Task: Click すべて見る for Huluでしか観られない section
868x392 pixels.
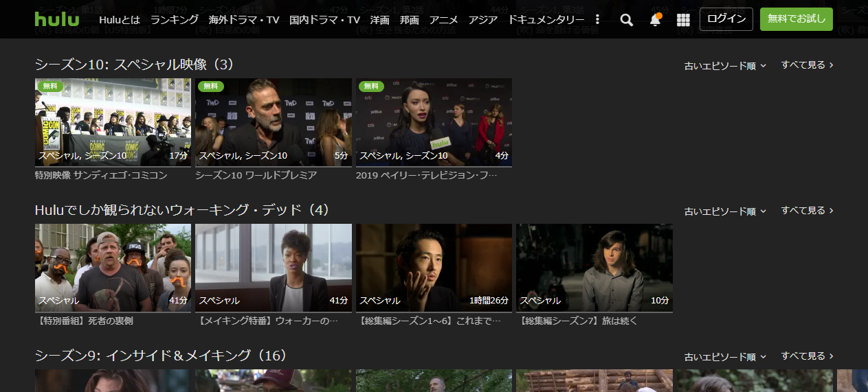Action: click(808, 211)
